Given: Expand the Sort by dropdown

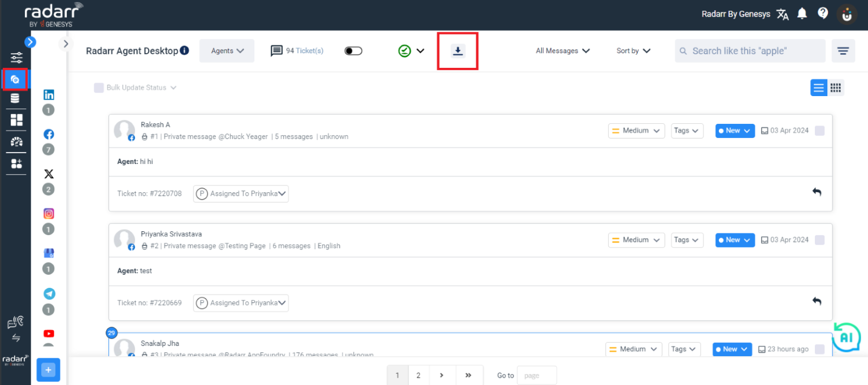Looking at the screenshot, I should pos(632,50).
